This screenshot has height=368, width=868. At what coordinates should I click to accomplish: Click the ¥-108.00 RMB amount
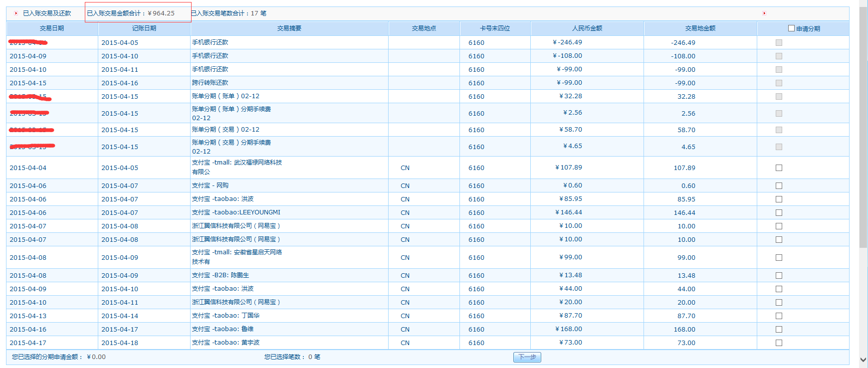point(567,56)
